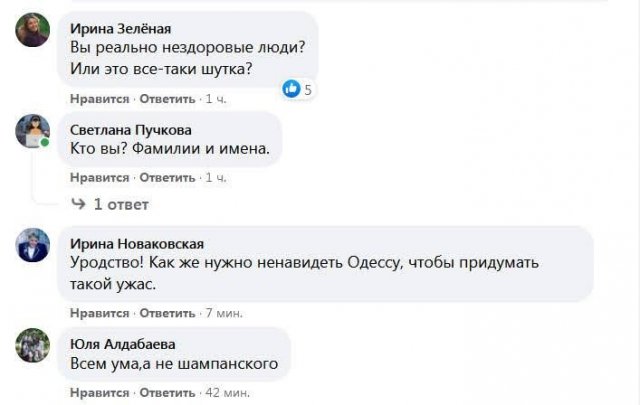Screen dimensions: 640x405
Task: Click the reply arrow icon beside "1 ответ"
Action: 78,204
